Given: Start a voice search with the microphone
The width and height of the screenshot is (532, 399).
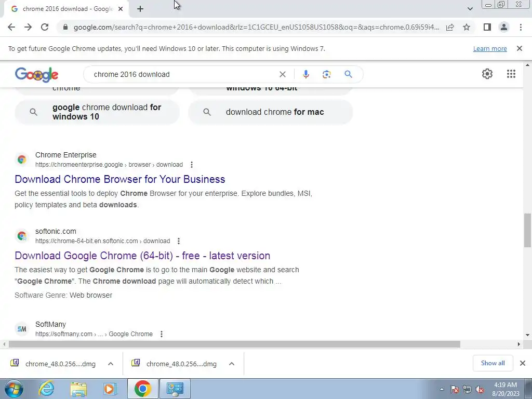Looking at the screenshot, I should (x=305, y=74).
